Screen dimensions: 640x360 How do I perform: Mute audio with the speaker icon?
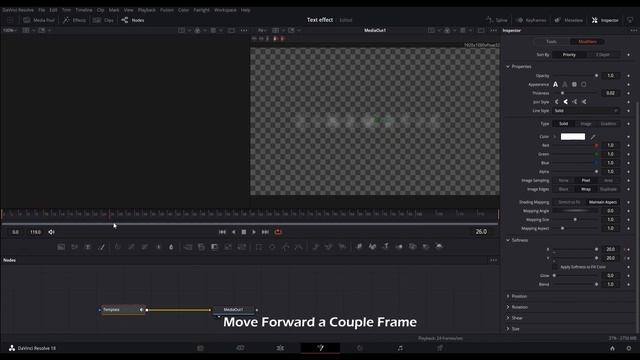51,232
